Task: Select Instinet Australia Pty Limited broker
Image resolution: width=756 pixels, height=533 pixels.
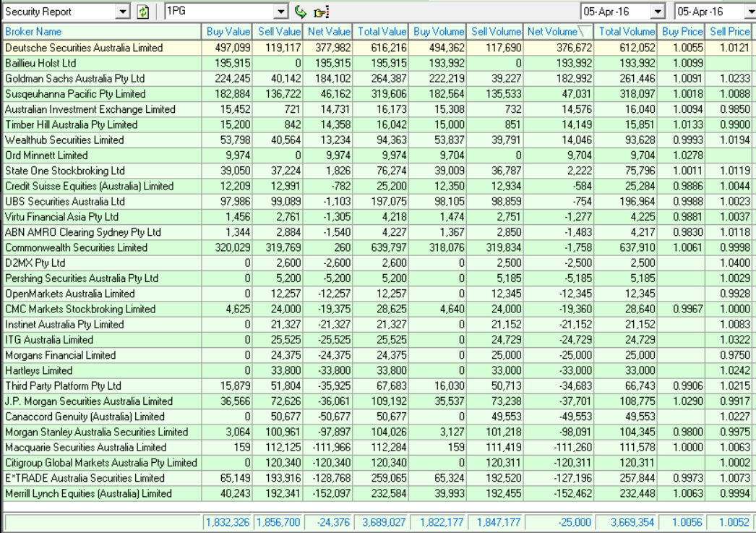Action: pos(64,325)
